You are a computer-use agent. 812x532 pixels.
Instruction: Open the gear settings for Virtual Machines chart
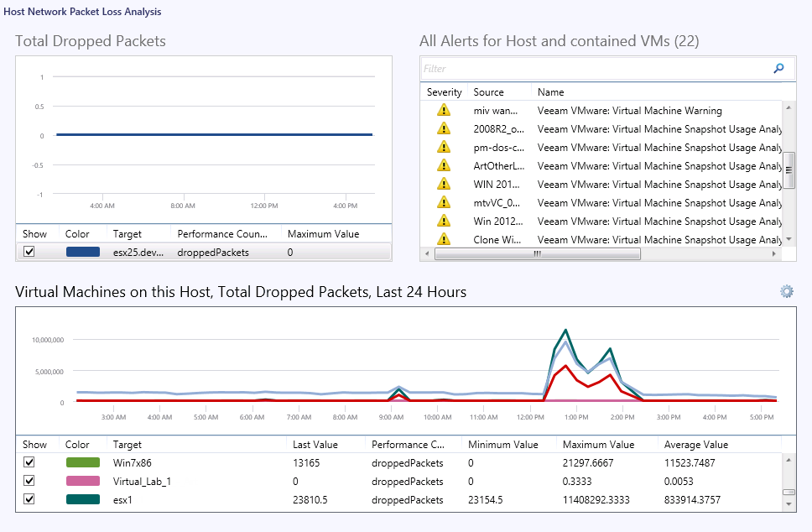pos(786,291)
